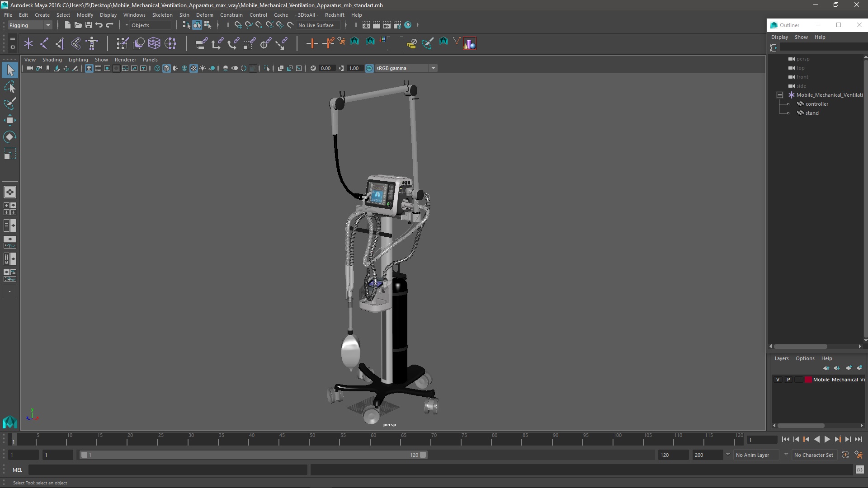Click the Create Lattice shelf icon
The image size is (868, 488).
click(154, 43)
